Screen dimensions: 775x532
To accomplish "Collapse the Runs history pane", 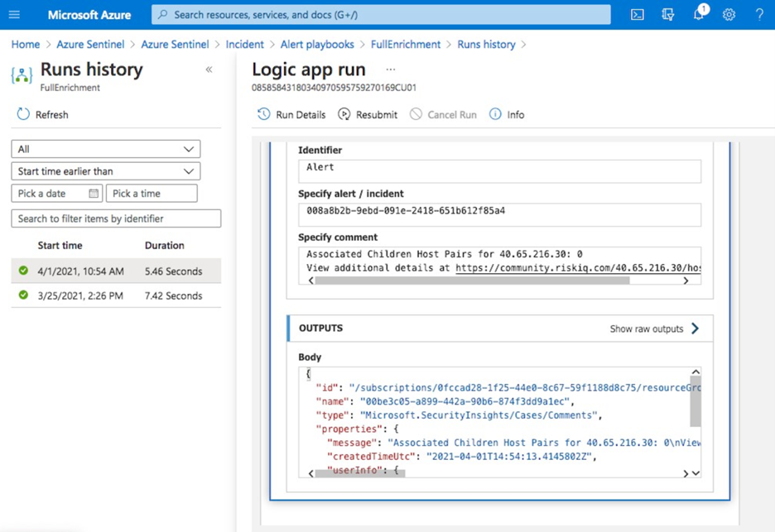I will click(x=209, y=70).
